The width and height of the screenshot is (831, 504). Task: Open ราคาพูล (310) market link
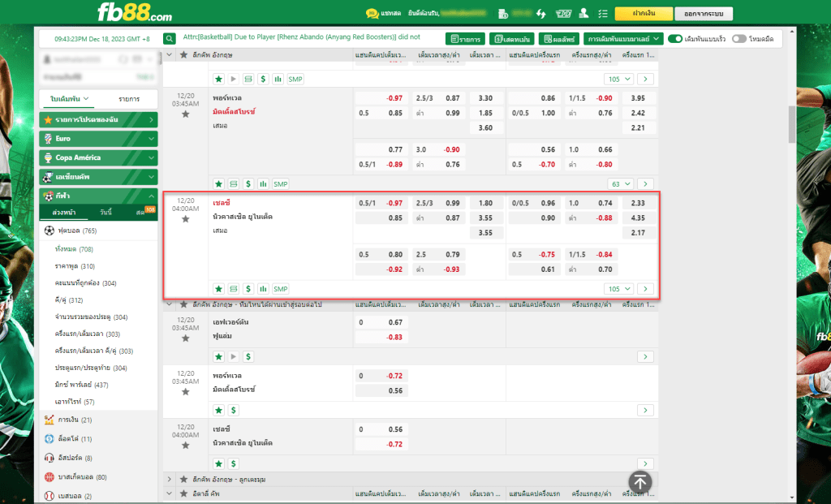(75, 266)
